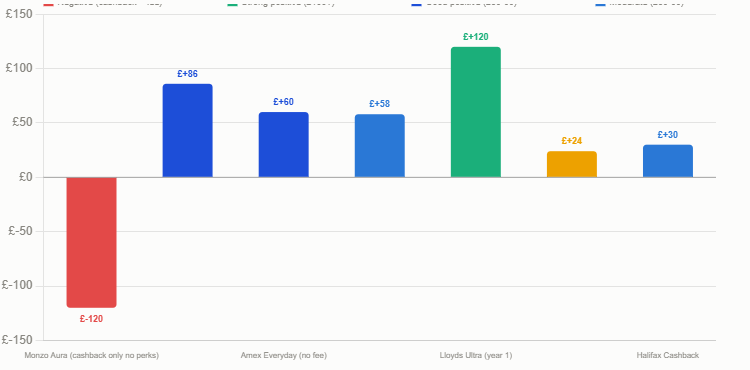Click 'Lloyds Ultra (year 1)' axis label

476,356
